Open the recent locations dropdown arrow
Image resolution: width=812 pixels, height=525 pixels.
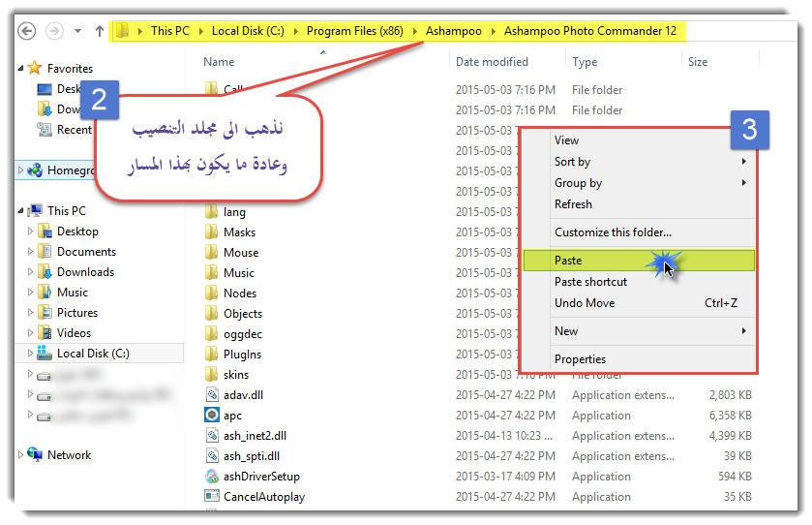coord(77,31)
